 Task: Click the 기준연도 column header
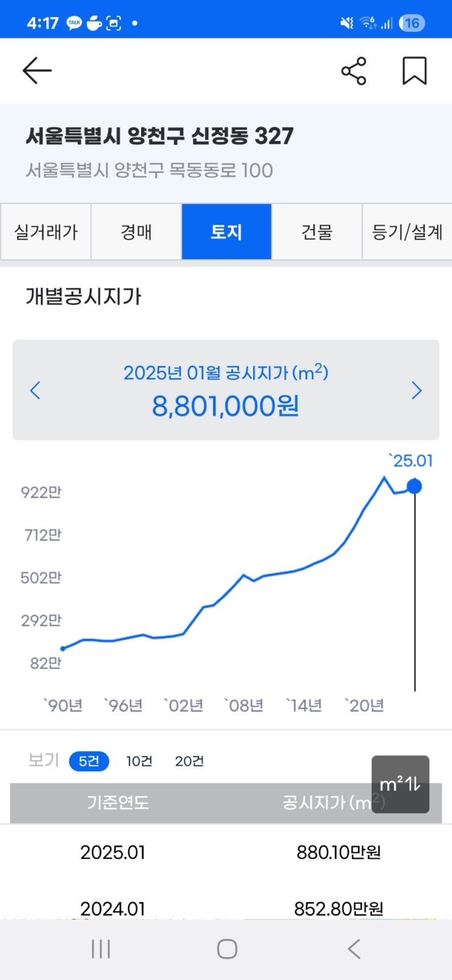[x=118, y=802]
